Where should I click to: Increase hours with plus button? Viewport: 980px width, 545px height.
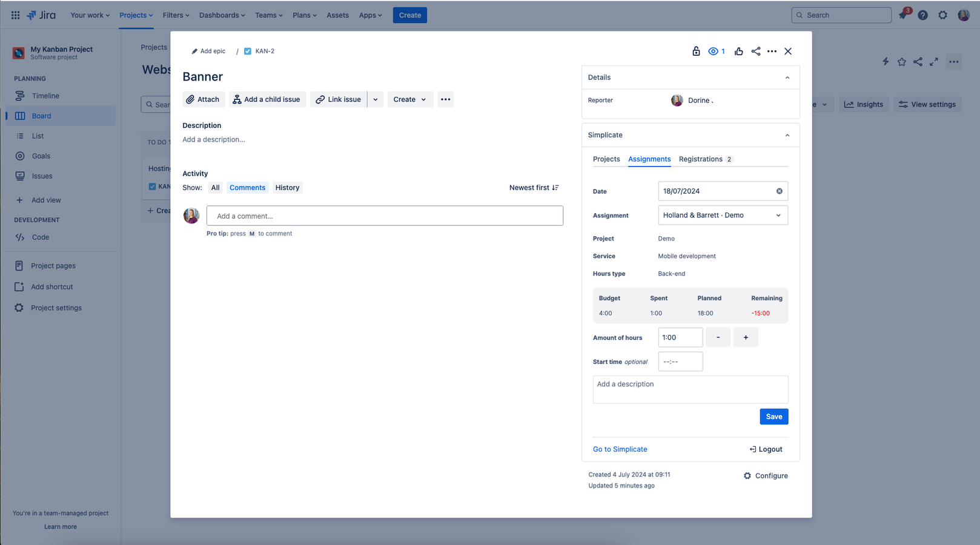746,337
